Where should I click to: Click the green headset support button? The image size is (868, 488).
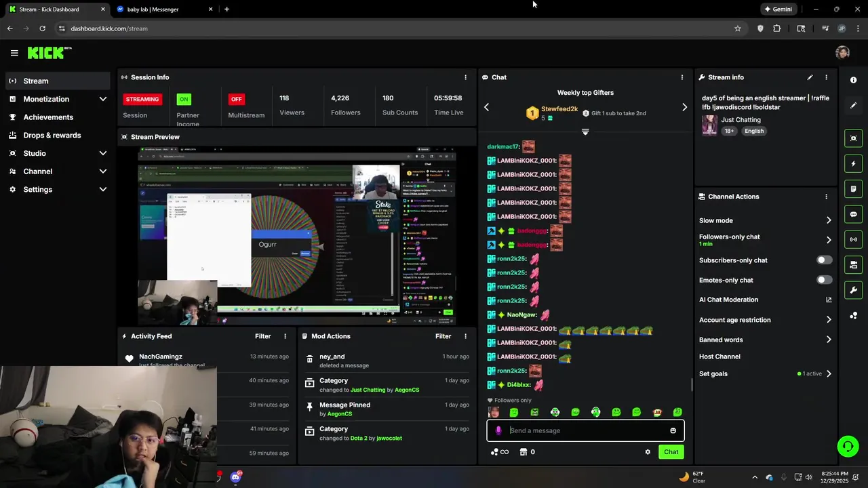[848, 446]
